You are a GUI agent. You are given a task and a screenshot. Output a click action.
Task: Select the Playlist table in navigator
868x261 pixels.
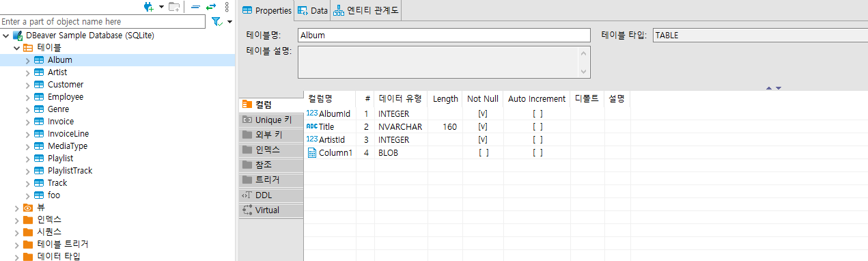pyautogui.click(x=60, y=159)
